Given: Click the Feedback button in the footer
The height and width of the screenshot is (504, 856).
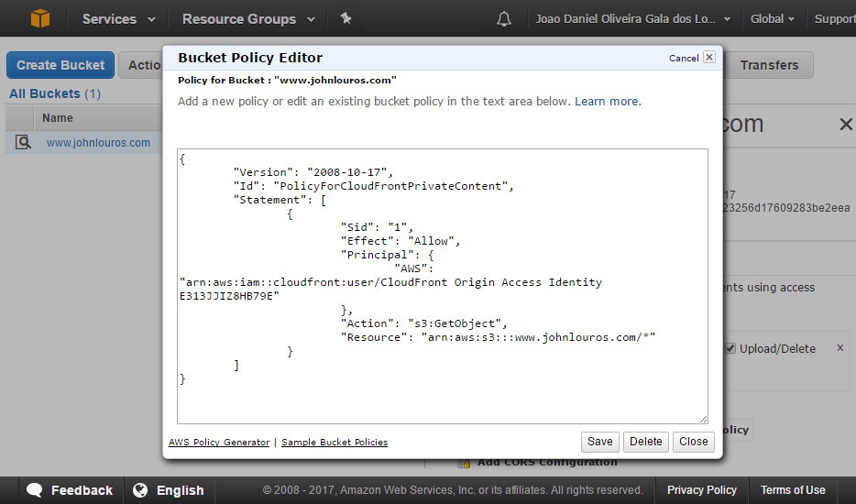Looking at the screenshot, I should coord(71,490).
